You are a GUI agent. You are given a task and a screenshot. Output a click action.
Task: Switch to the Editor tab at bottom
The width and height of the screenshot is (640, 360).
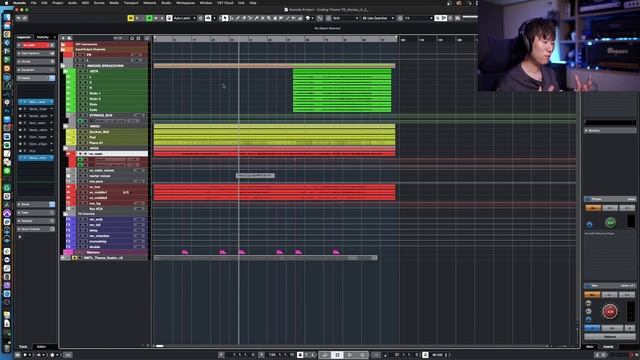click(41, 347)
